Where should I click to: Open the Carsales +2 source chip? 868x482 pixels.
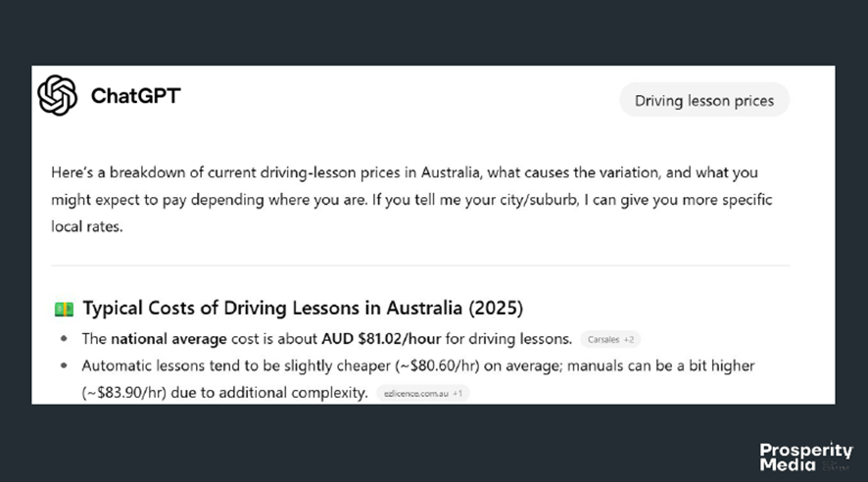tap(609, 340)
